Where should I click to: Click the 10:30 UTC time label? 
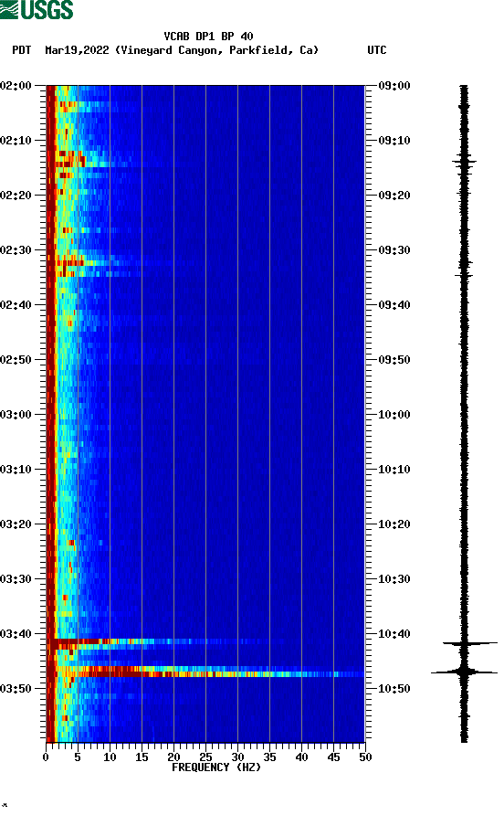(394, 579)
